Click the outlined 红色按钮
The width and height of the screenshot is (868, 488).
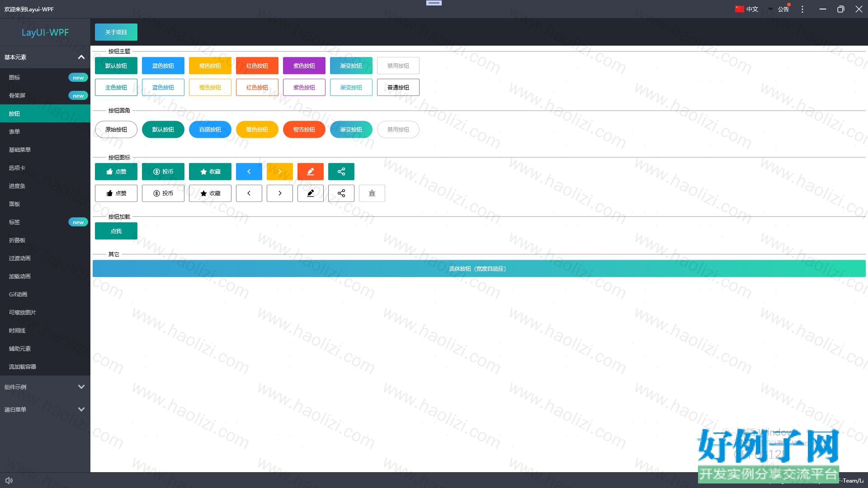pos(257,87)
